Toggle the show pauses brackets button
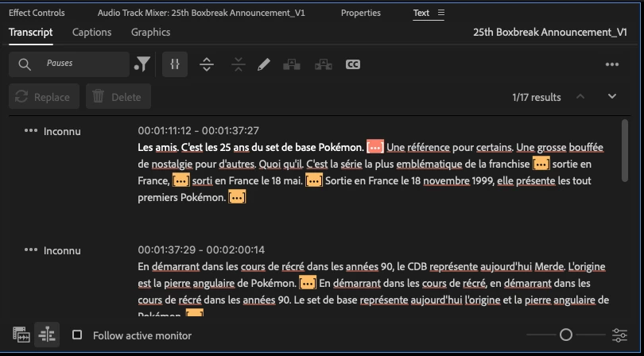Image resolution: width=644 pixels, height=356 pixels. [x=175, y=64]
